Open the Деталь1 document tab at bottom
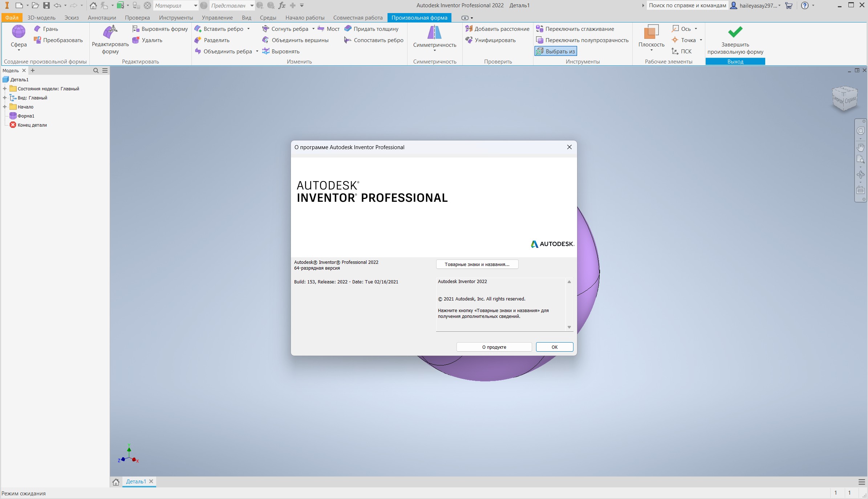Viewport: 868px width, 499px height. click(x=136, y=481)
